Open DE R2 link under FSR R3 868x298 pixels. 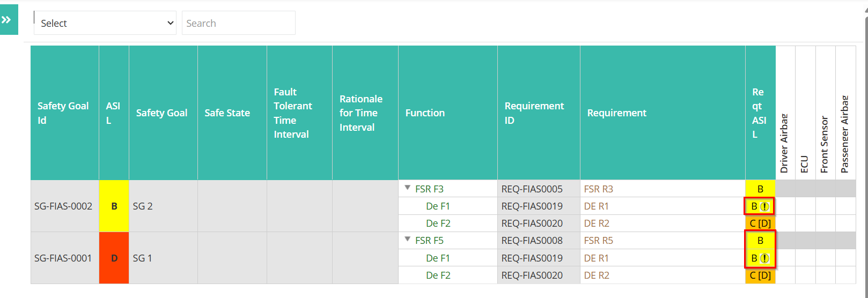(x=597, y=223)
